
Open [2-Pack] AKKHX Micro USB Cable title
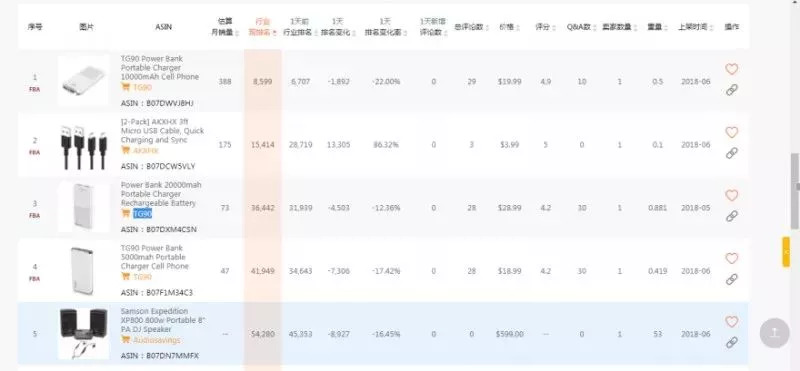tap(162, 131)
